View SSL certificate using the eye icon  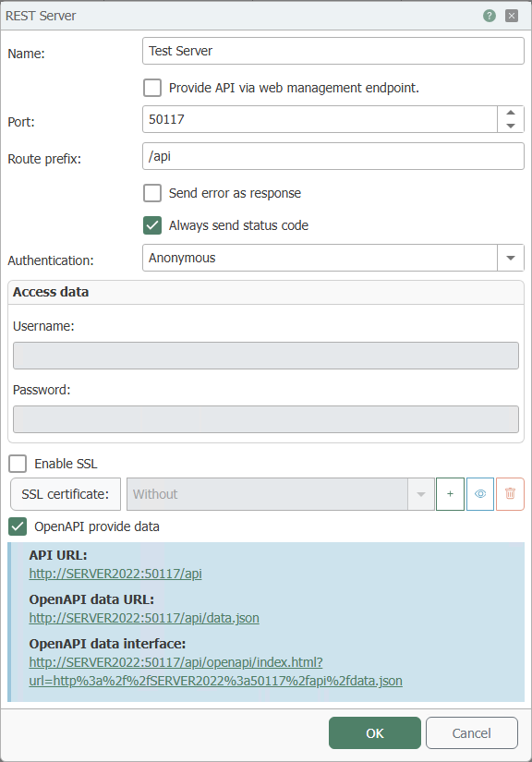[480, 494]
